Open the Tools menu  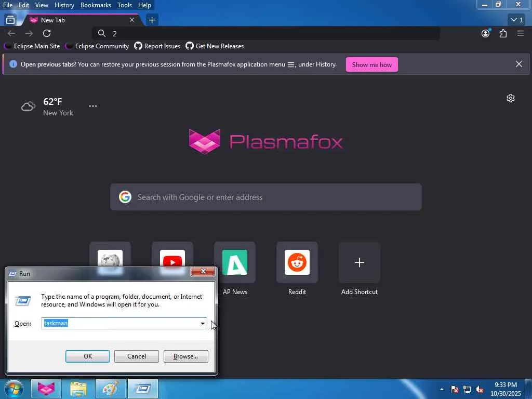click(x=125, y=5)
